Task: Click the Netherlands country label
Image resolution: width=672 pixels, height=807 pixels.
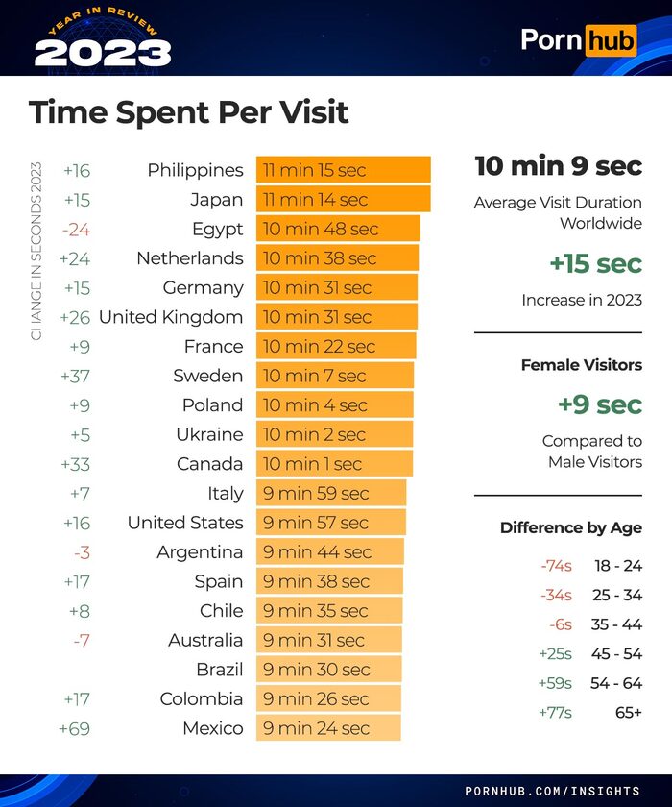Action: pos(190,258)
